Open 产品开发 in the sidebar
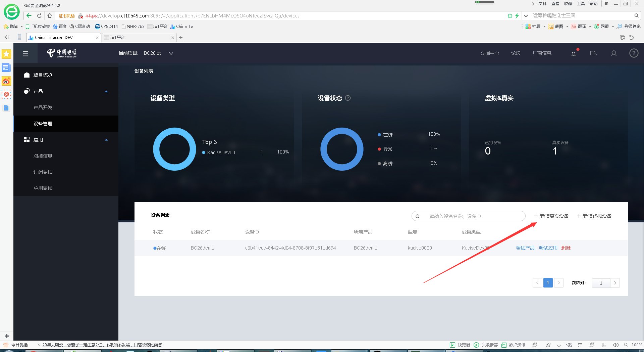The height and width of the screenshot is (352, 644). (43, 107)
